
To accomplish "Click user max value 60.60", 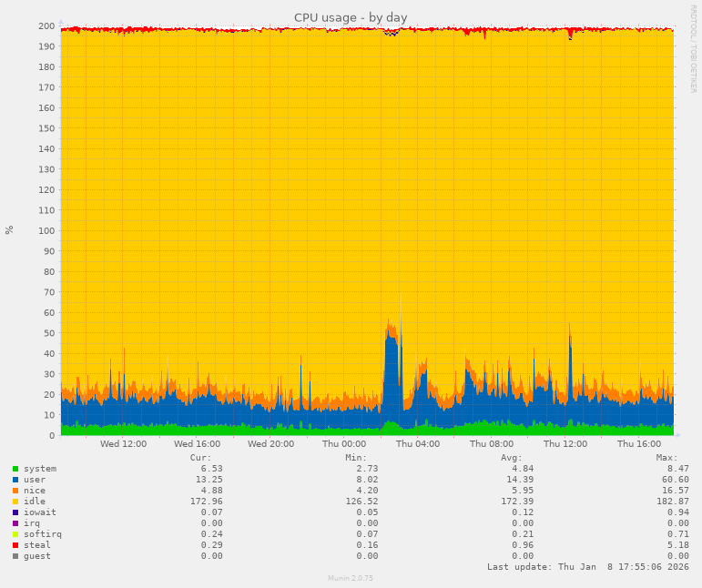I will [676, 480].
